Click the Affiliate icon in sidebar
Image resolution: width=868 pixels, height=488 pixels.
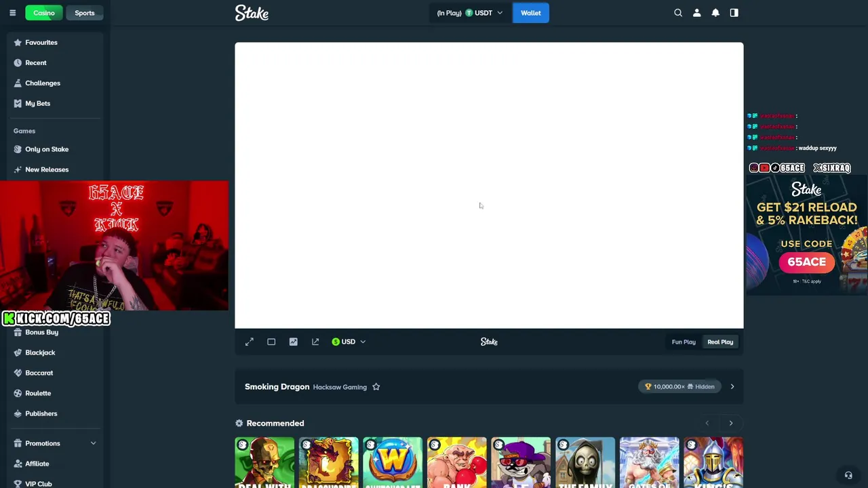click(x=18, y=464)
